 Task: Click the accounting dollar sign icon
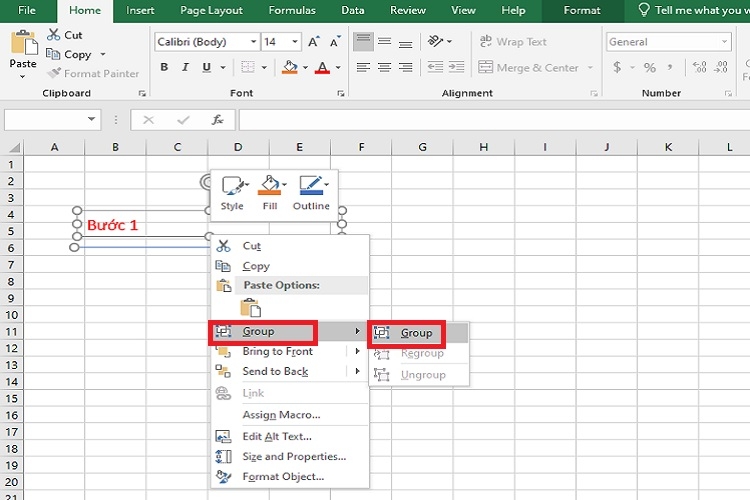tap(617, 67)
